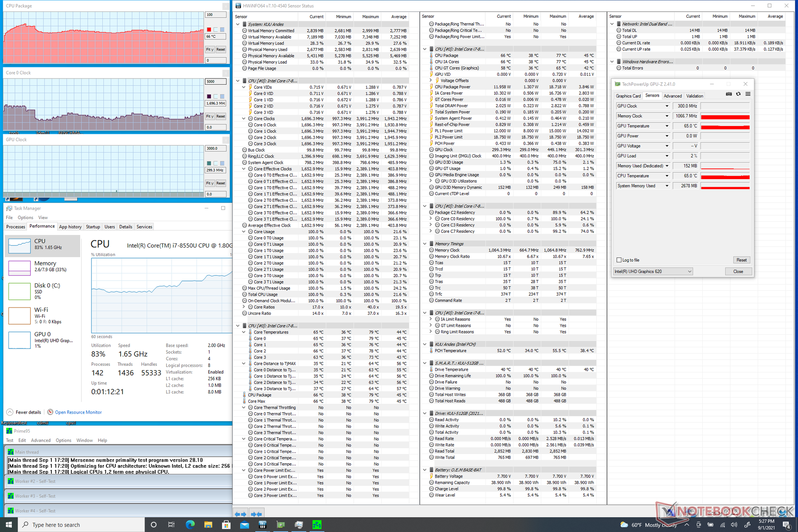Image resolution: width=798 pixels, height=532 pixels.
Task: Open Microsoft Edge from the taskbar
Action: point(190,524)
